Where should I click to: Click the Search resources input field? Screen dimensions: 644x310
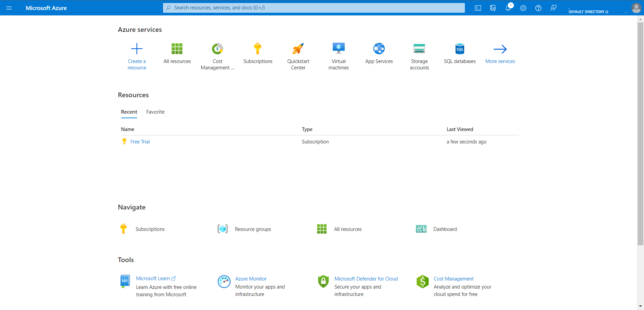314,8
